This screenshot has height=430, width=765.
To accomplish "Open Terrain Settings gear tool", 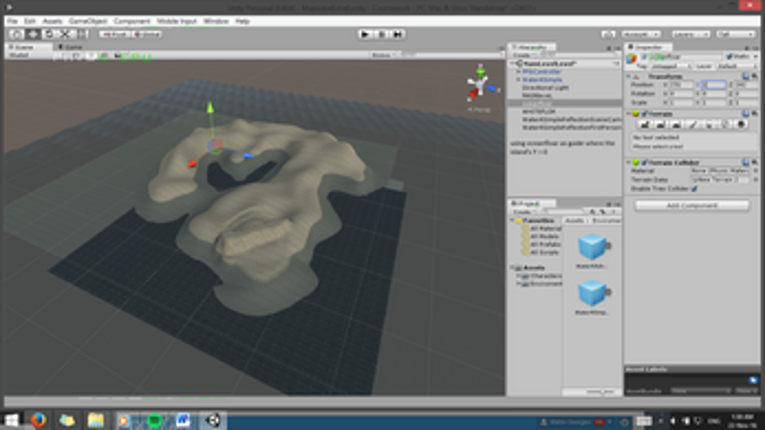I will click(741, 125).
